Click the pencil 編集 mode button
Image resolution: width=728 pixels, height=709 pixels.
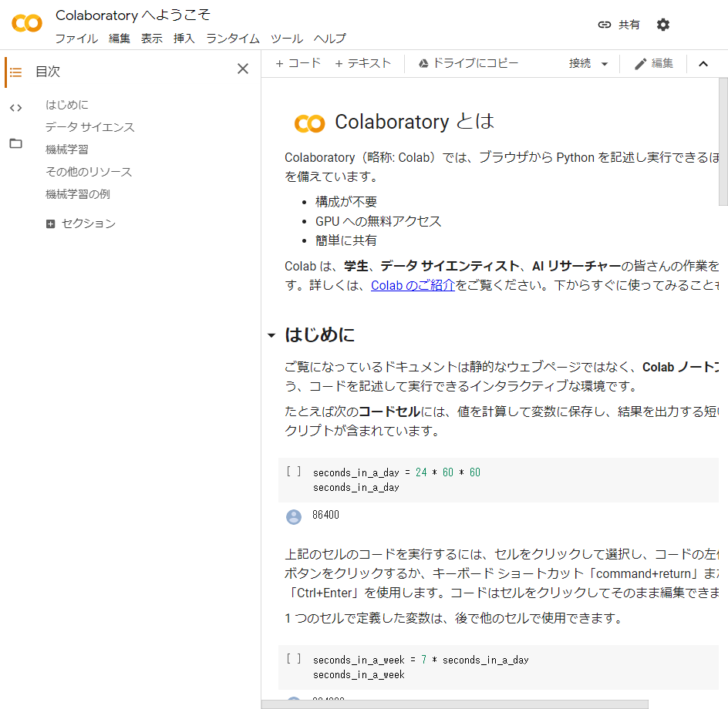click(654, 63)
